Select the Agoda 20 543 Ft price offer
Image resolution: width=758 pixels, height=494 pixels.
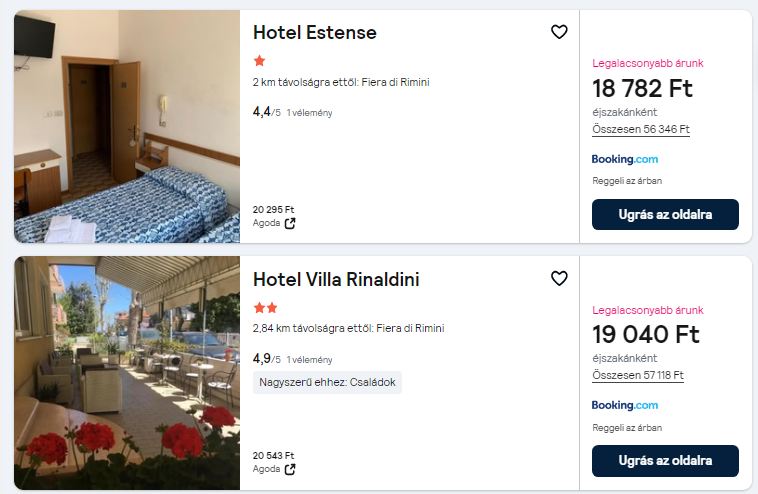(274, 456)
